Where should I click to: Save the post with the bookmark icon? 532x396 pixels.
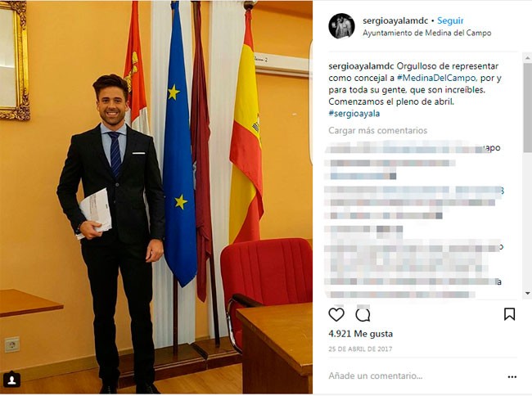click(x=509, y=314)
